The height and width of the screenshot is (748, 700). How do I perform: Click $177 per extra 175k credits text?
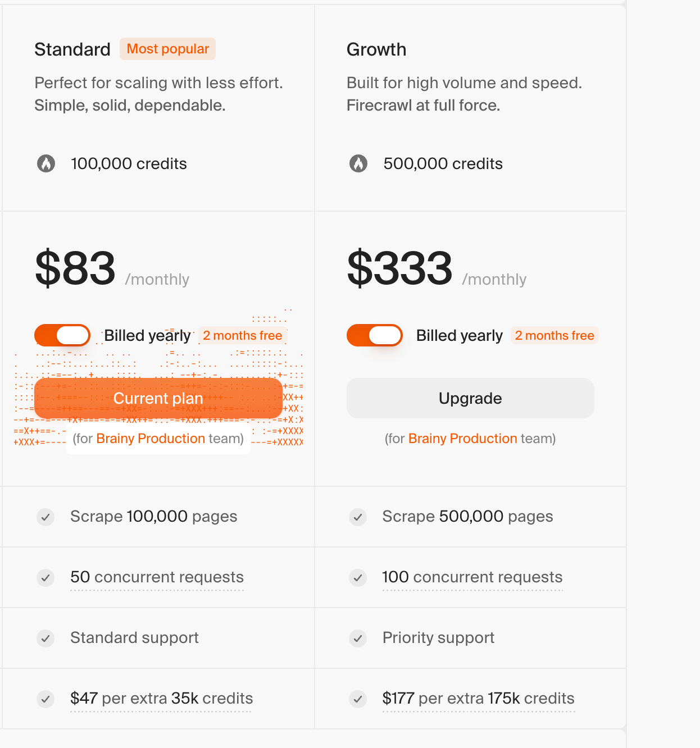tap(478, 699)
